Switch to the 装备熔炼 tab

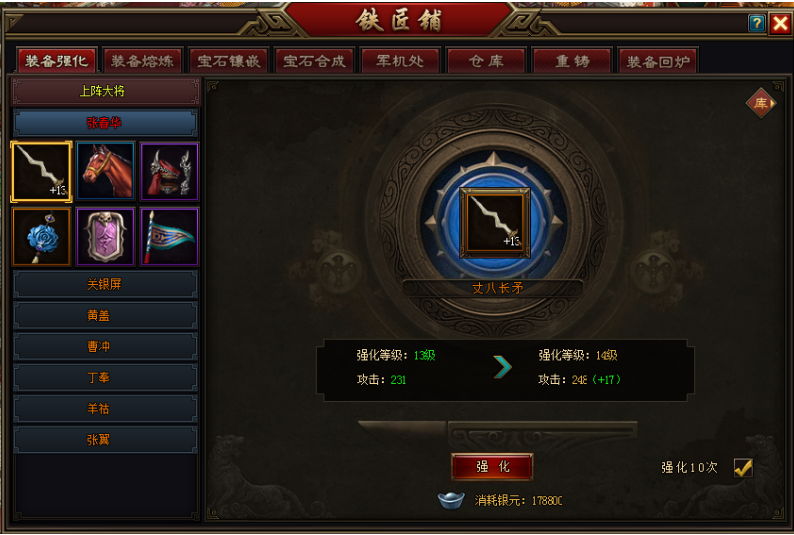pyautogui.click(x=142, y=61)
